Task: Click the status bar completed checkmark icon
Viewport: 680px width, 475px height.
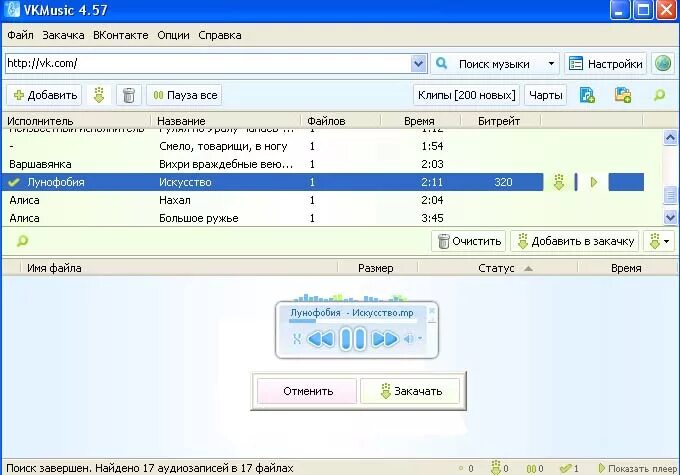Action: [566, 468]
